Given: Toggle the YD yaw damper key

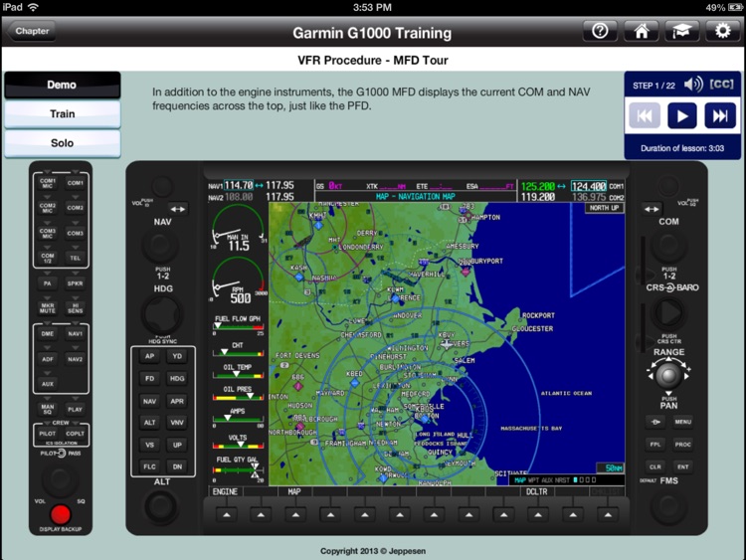Looking at the screenshot, I should [x=177, y=356].
